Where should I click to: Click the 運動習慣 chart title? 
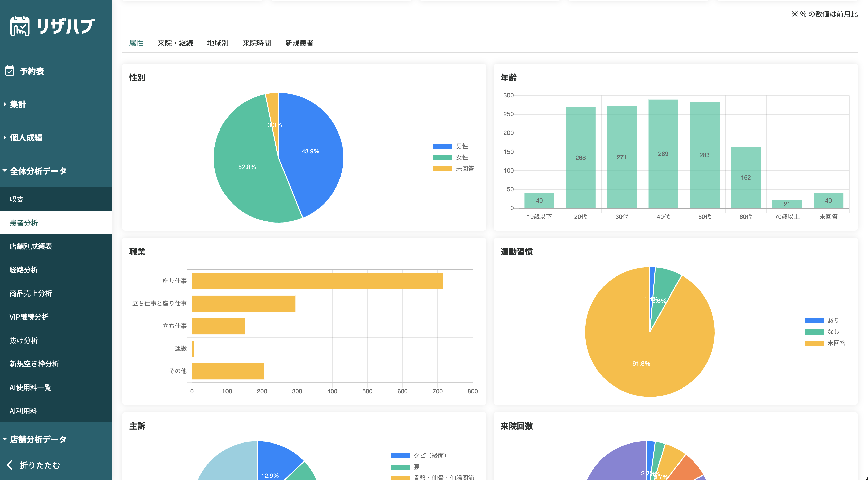517,252
